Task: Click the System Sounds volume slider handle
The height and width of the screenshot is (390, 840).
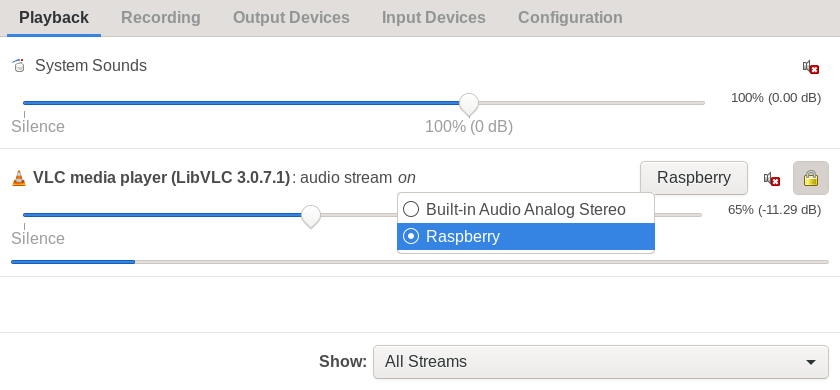Action: pyautogui.click(x=469, y=104)
